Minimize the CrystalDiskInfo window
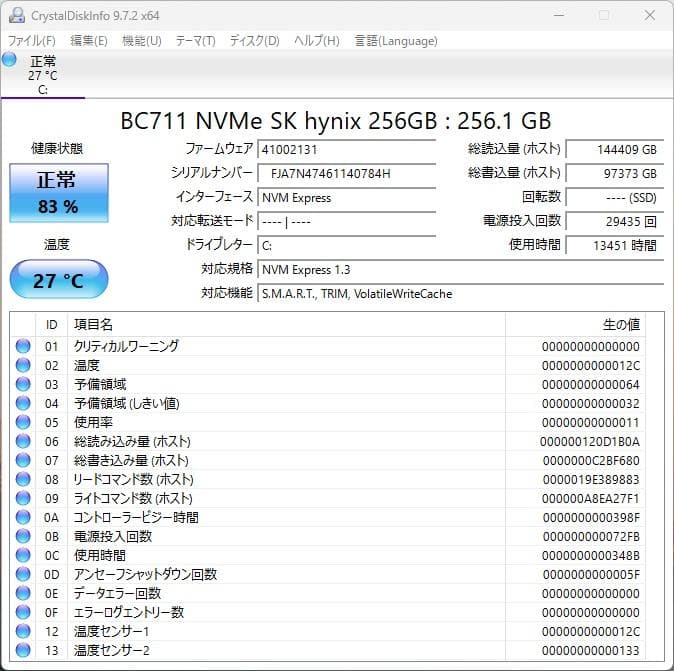 559,15
